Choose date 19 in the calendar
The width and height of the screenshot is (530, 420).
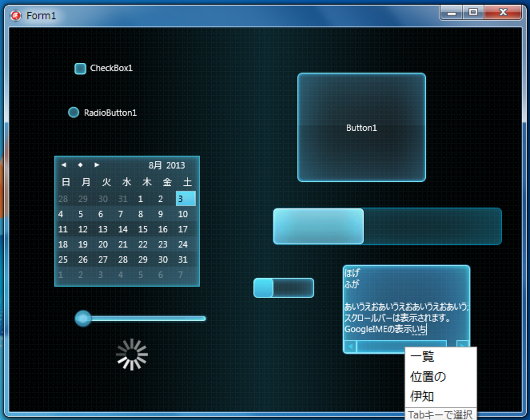coord(83,244)
